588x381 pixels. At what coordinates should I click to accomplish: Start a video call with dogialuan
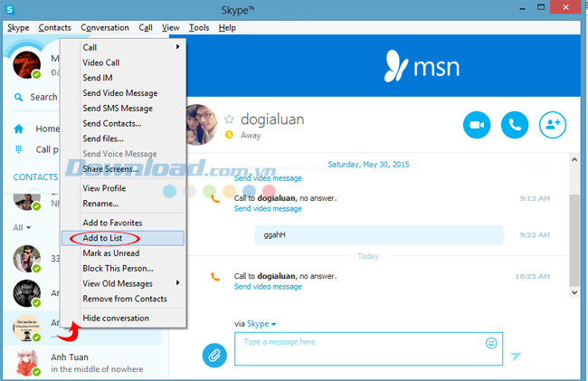[x=477, y=125]
